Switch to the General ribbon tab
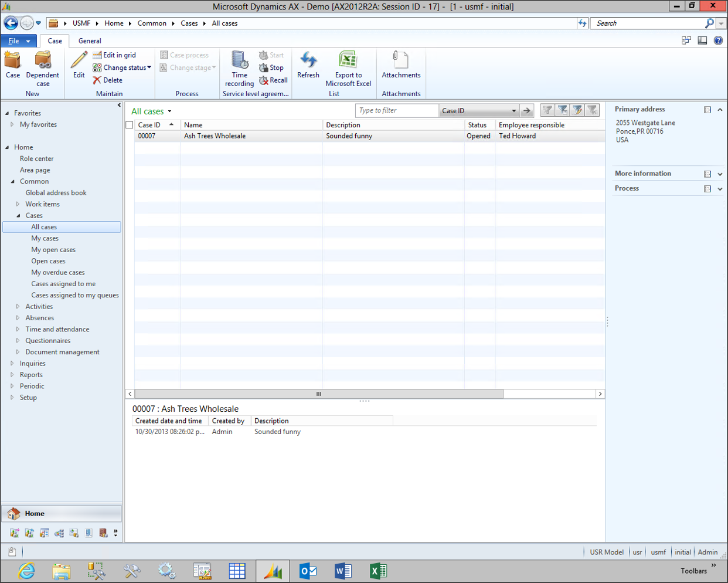Screen dimensions: 728x583 [90, 41]
